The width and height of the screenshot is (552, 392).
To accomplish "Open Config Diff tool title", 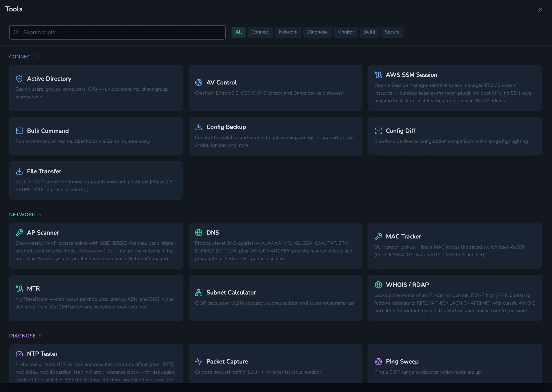I will (x=400, y=131).
